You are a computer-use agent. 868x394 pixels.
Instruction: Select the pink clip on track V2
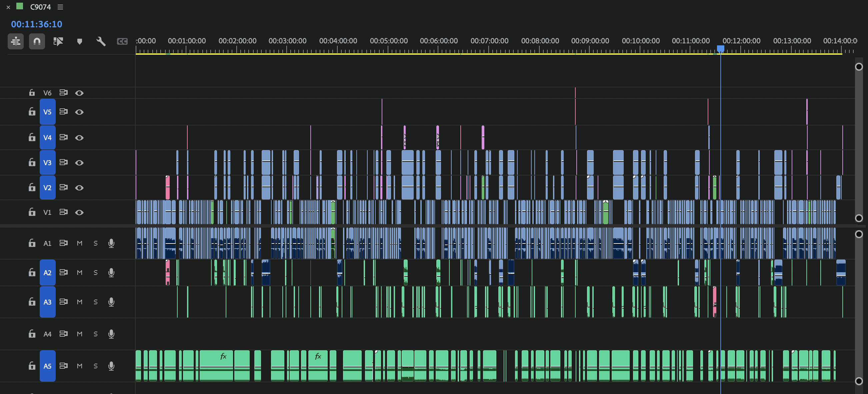click(167, 187)
